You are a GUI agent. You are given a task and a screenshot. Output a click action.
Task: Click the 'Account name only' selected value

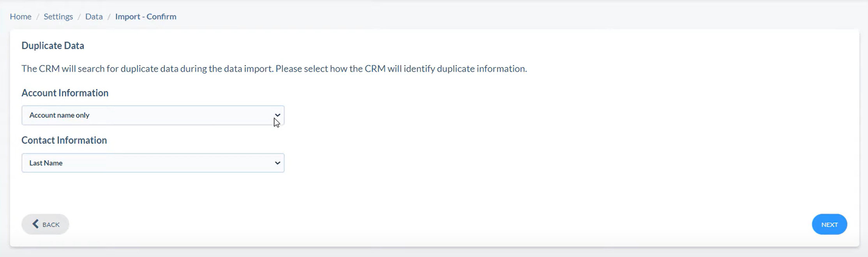point(59,115)
